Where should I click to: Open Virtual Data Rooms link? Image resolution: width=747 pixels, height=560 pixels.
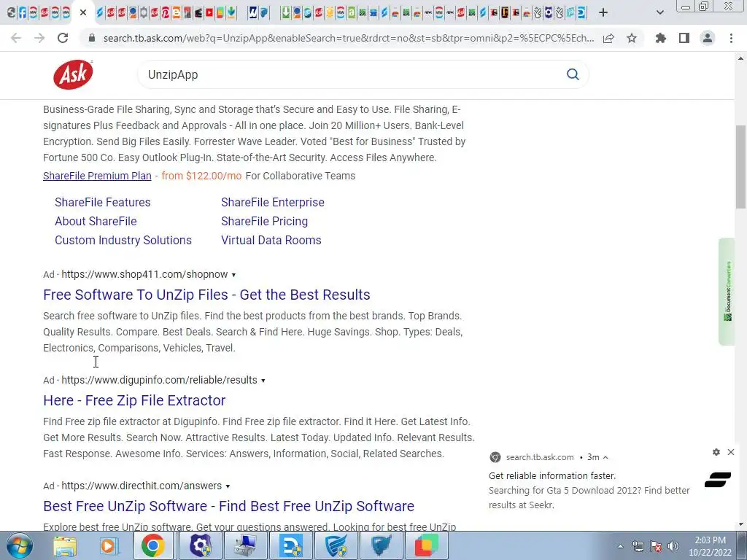[271, 241]
